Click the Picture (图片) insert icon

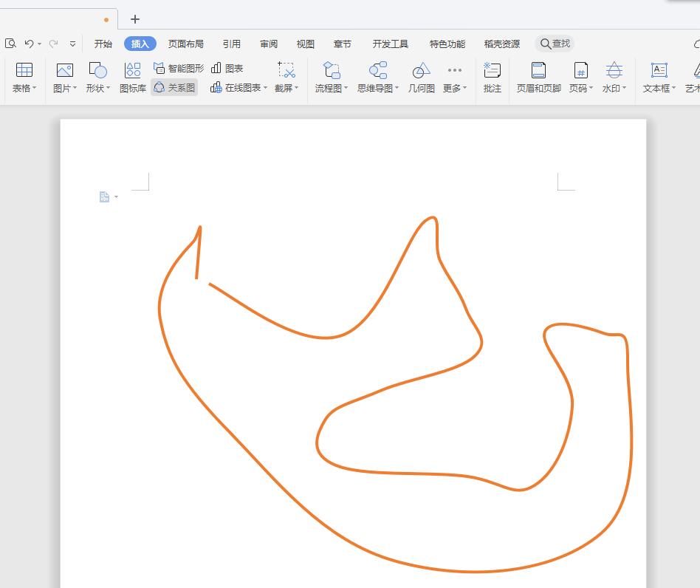(x=64, y=78)
